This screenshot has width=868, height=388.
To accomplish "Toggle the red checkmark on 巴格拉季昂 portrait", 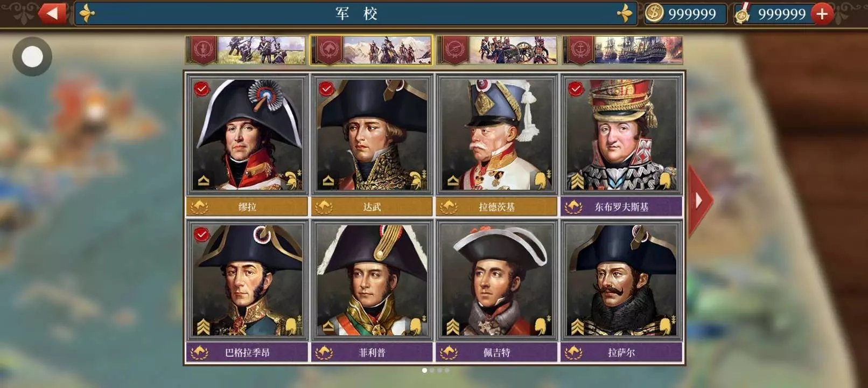I will (201, 234).
